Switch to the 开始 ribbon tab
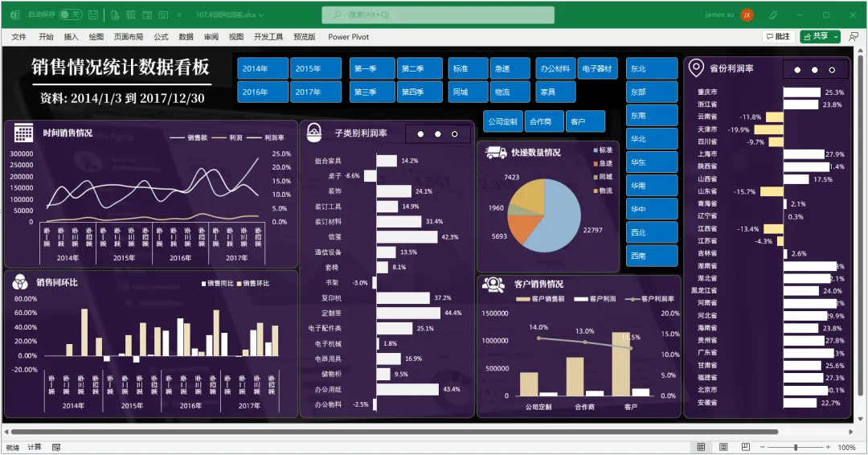Screen dimensions: 868x455 pos(46,36)
